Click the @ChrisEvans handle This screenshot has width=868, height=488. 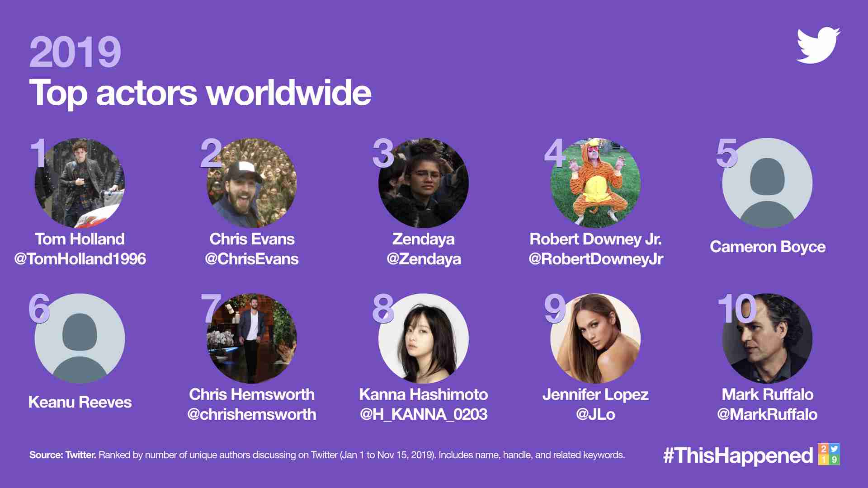(251, 259)
